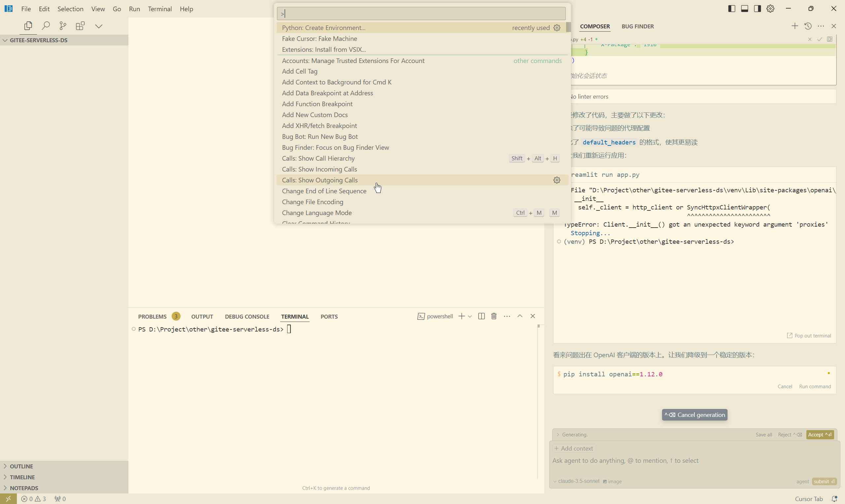This screenshot has width=845, height=504.
Task: Configure keybinding gear for Show Outgoing Calls
Action: (x=557, y=180)
